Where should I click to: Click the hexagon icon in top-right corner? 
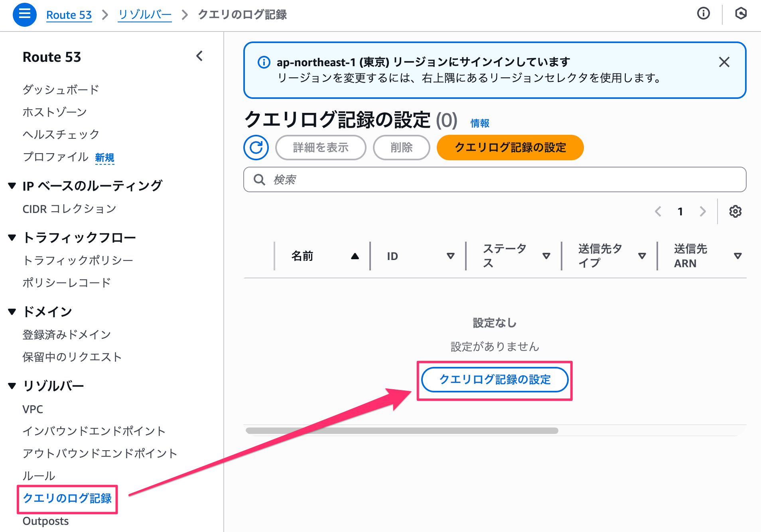click(x=741, y=14)
